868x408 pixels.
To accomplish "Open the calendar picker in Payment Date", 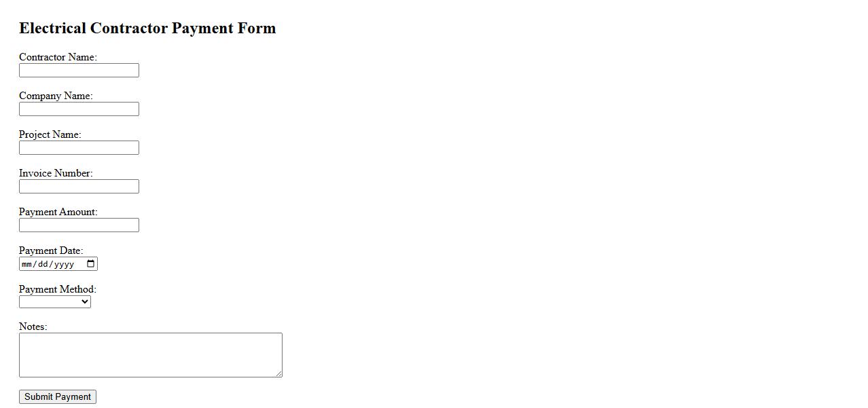I will pos(91,264).
